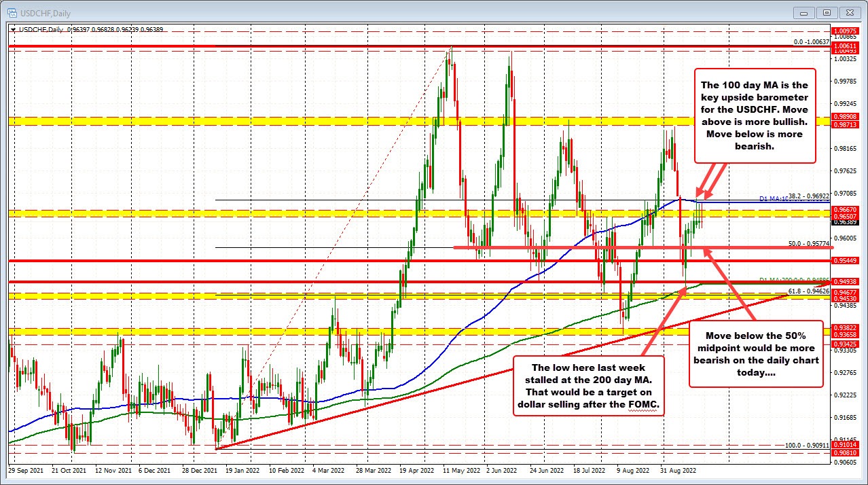The width and height of the screenshot is (868, 485).
Task: Select the 50% midpoint bearish note box
Action: click(x=755, y=360)
